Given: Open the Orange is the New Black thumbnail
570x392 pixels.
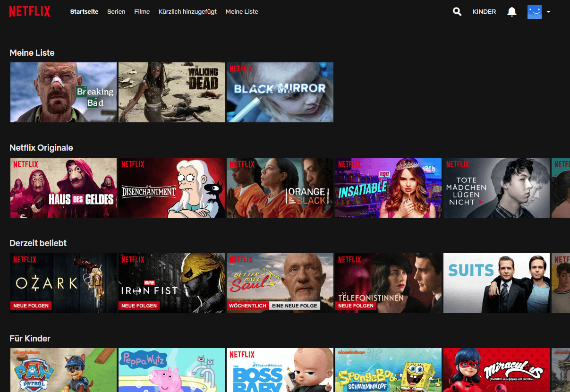Looking at the screenshot, I should 280,188.
